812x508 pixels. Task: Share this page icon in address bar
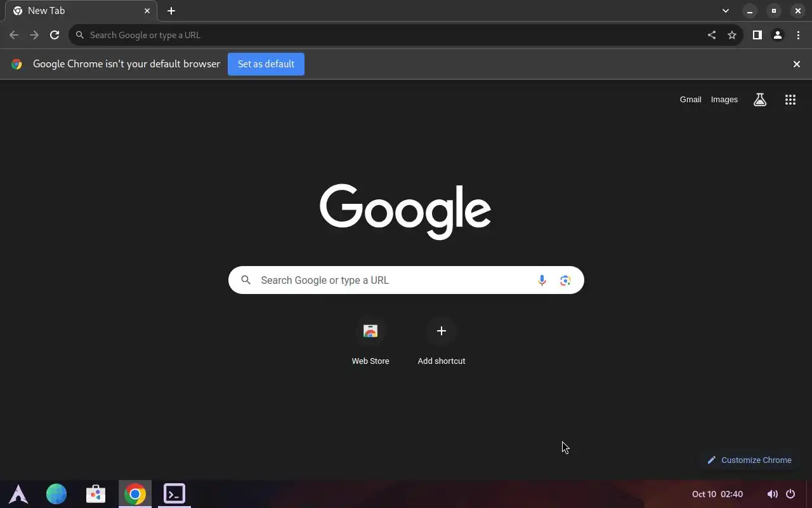point(712,35)
